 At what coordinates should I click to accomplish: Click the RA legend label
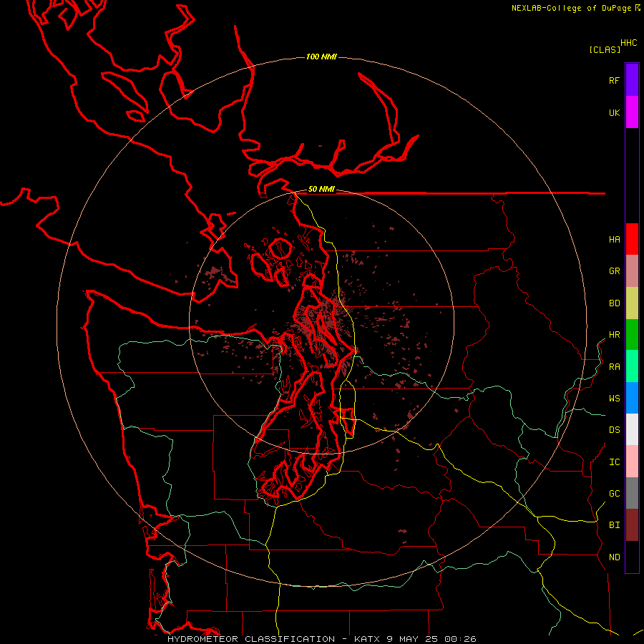[614, 367]
